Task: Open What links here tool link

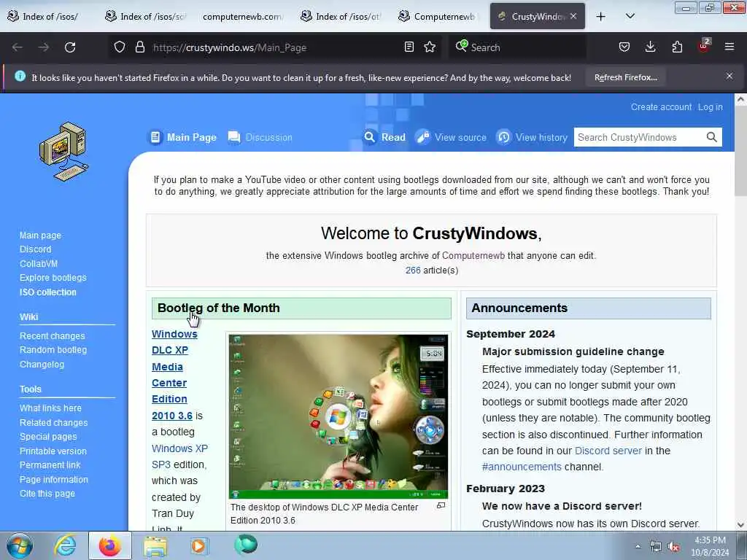Action: 50,408
